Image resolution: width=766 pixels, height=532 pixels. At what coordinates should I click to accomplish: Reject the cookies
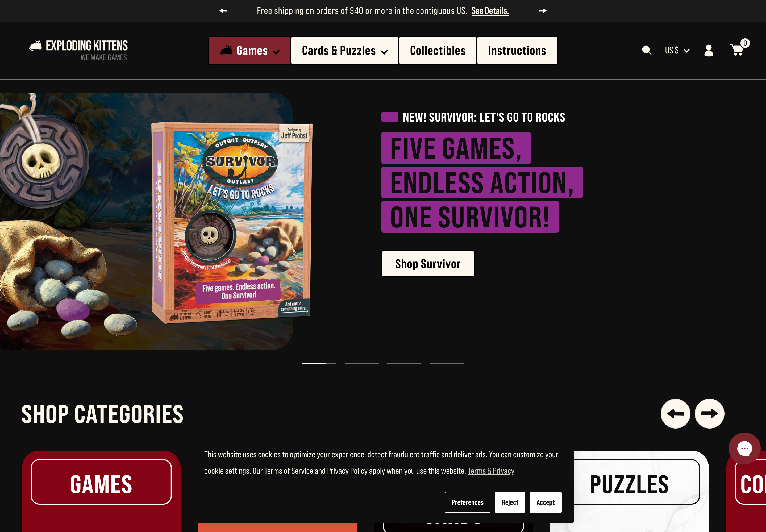[510, 502]
